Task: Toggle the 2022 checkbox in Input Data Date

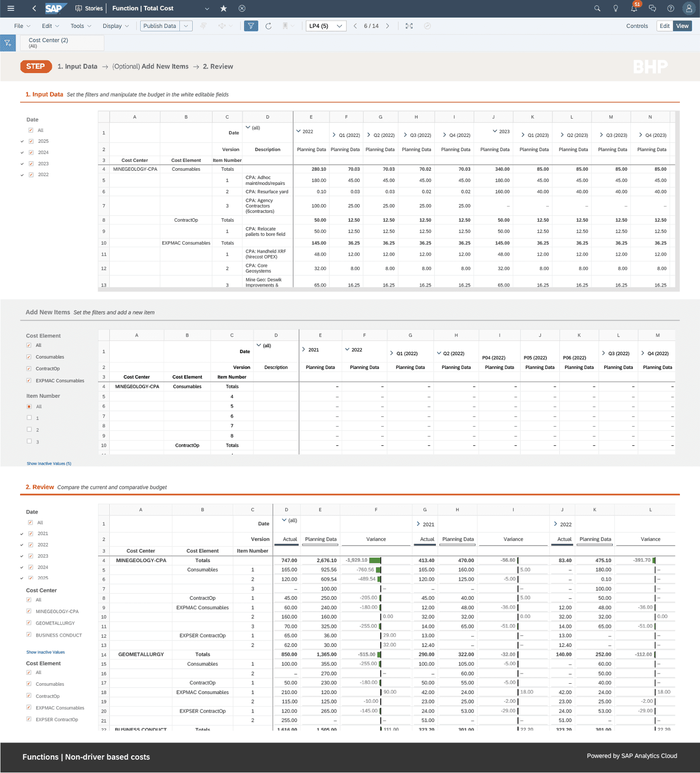Action: pos(31,175)
